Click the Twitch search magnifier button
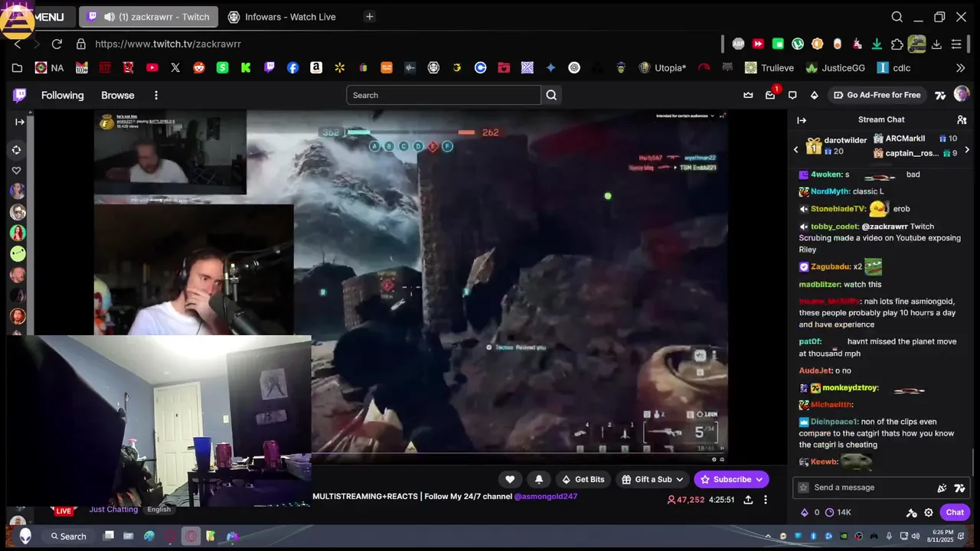Image resolution: width=980 pixels, height=551 pixels. click(551, 95)
